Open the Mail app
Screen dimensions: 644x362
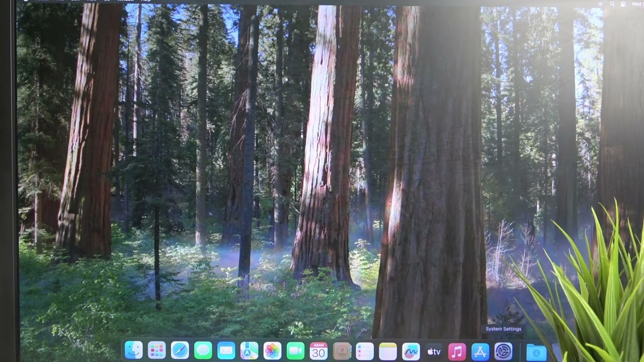(226, 350)
